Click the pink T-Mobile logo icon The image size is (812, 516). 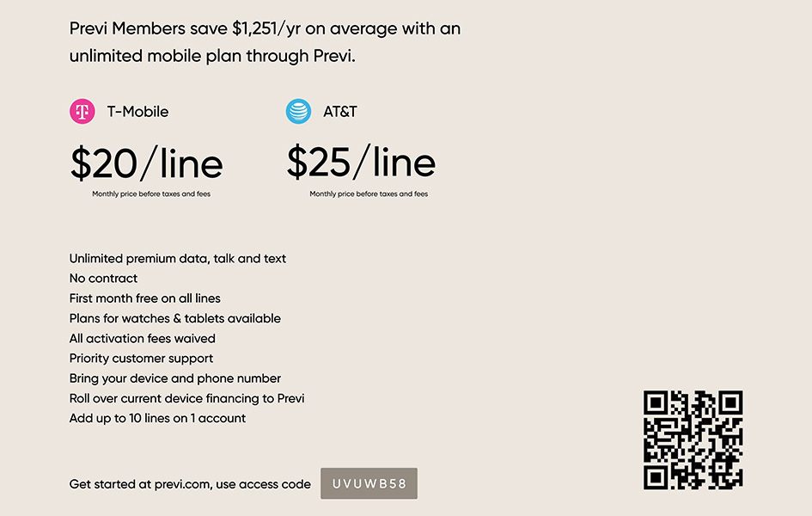(x=82, y=112)
